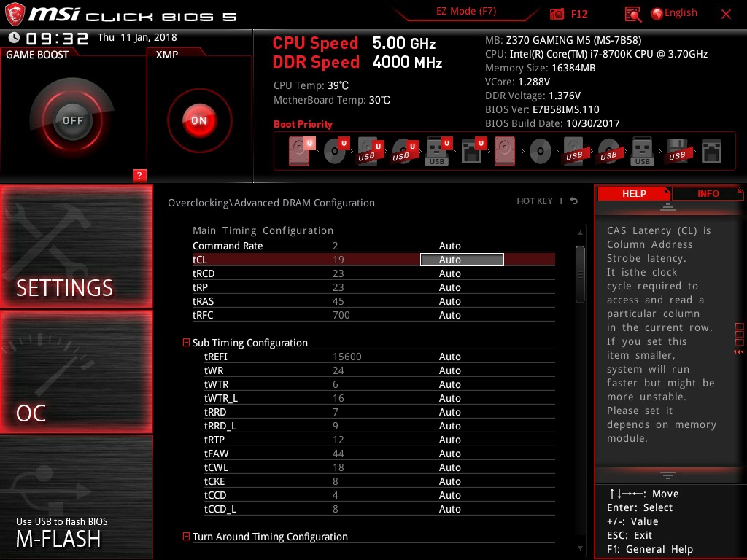Take a screenshot with the camera icon
Viewport: 747px width, 560px height.
point(557,15)
